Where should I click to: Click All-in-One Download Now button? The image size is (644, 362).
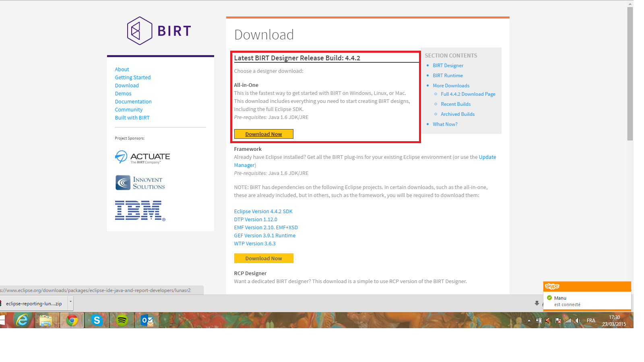264,134
